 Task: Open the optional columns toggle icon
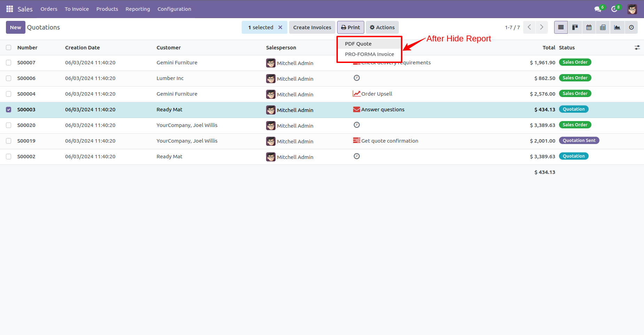pos(638,47)
